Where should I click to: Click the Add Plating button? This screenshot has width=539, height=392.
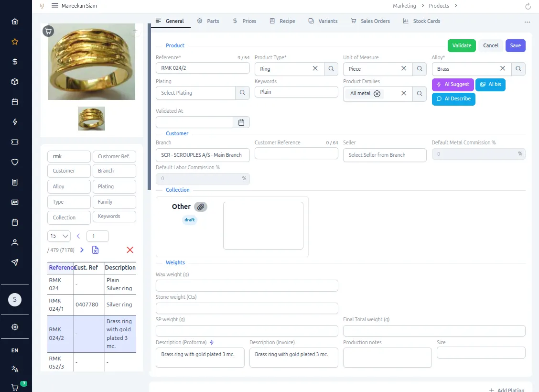pos(507,390)
